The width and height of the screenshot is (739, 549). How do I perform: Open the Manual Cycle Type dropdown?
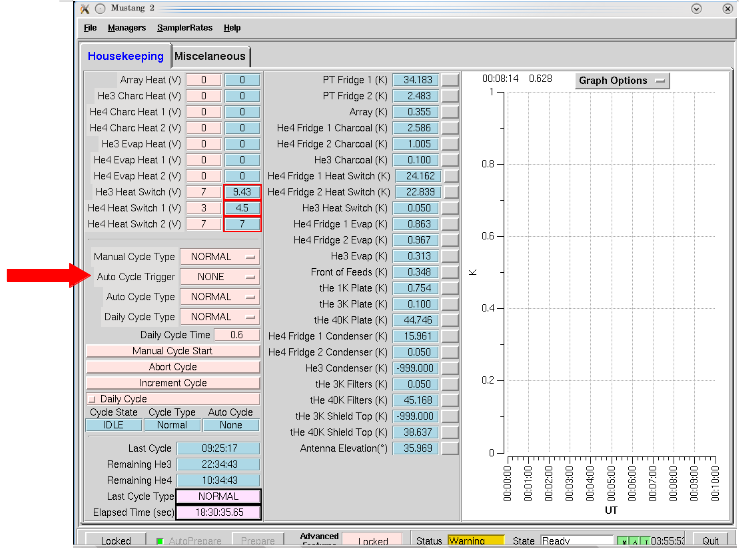click(220, 257)
